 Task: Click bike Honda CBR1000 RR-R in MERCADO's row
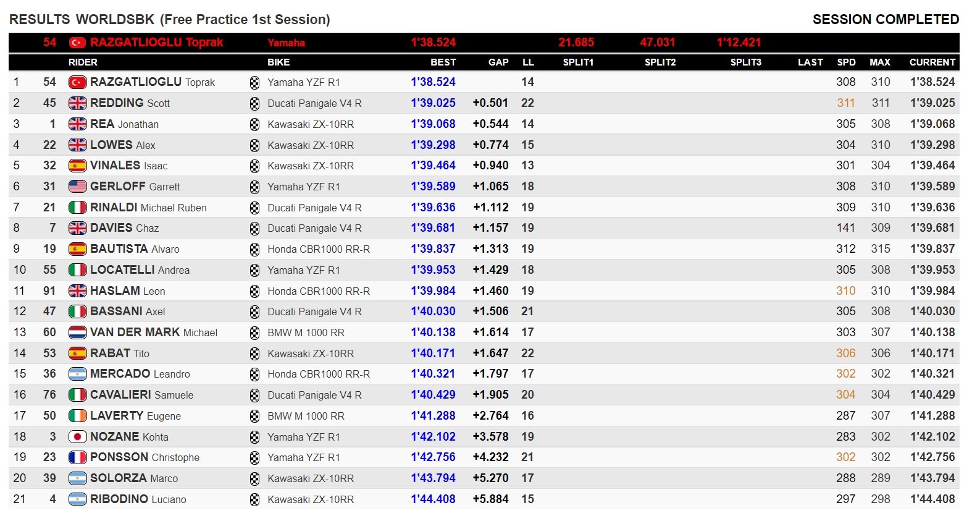[319, 375]
